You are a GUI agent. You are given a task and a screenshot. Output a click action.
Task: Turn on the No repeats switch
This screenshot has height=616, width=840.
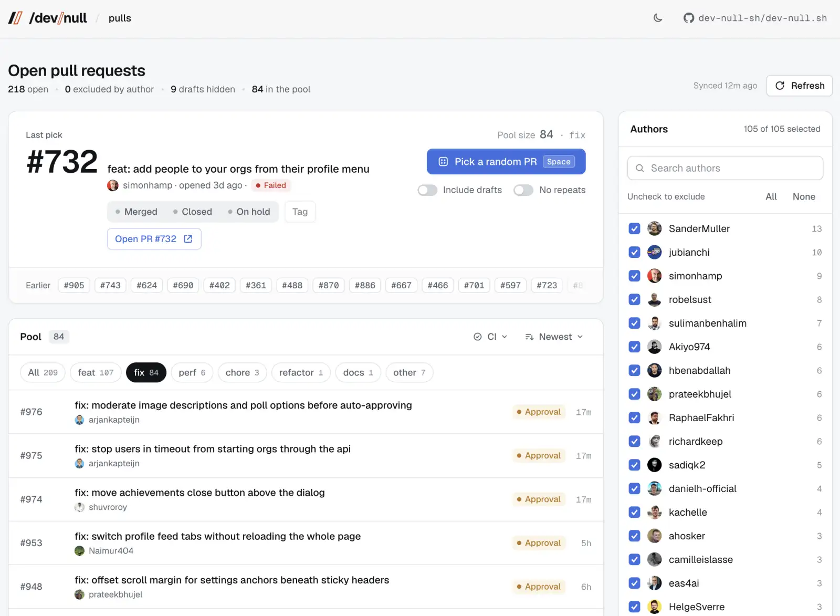click(x=523, y=190)
